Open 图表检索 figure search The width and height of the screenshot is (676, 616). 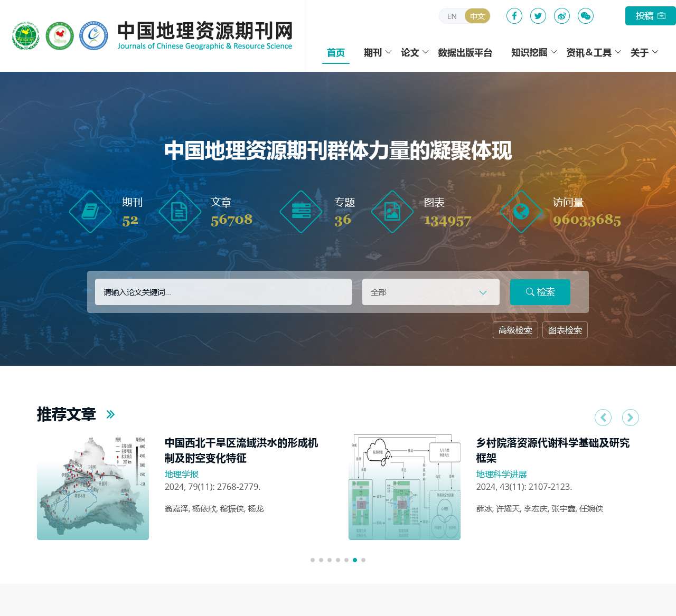[x=565, y=330]
